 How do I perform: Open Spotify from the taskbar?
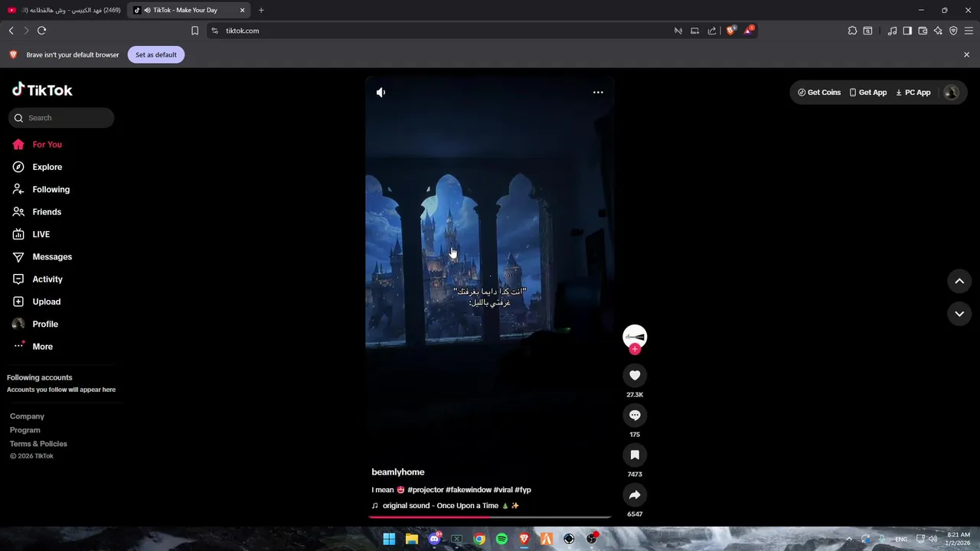501,539
